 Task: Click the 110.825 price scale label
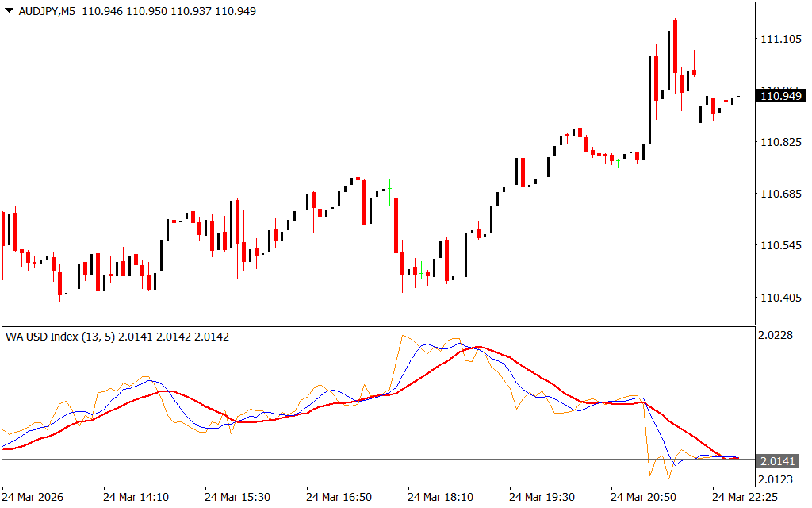coord(780,143)
